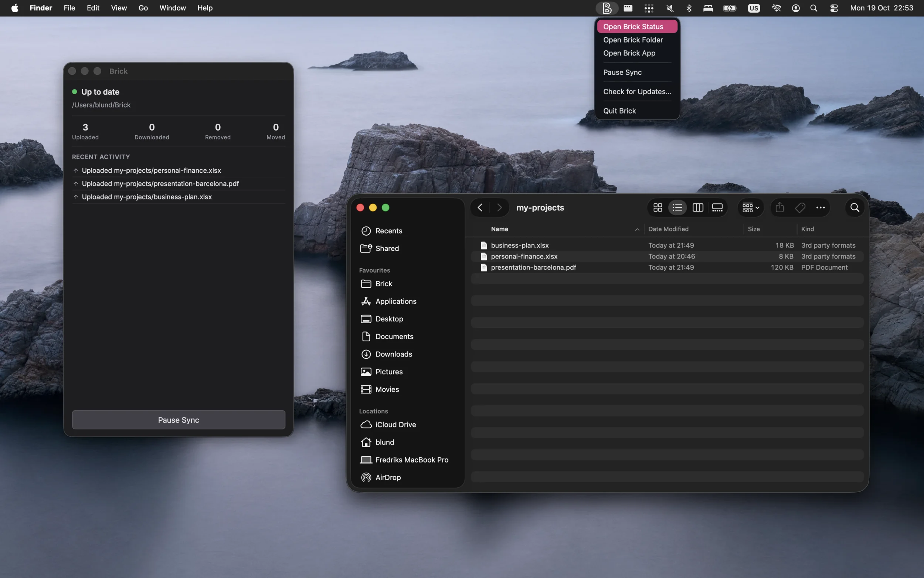Open the Finder more actions ellipsis
Image resolution: width=924 pixels, height=578 pixels.
820,207
